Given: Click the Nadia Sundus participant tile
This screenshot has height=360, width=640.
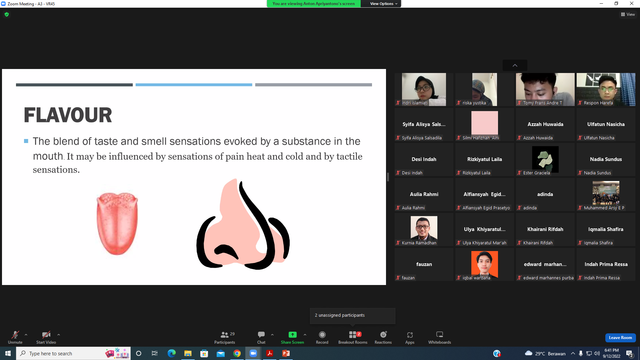Looking at the screenshot, I should click(x=606, y=159).
